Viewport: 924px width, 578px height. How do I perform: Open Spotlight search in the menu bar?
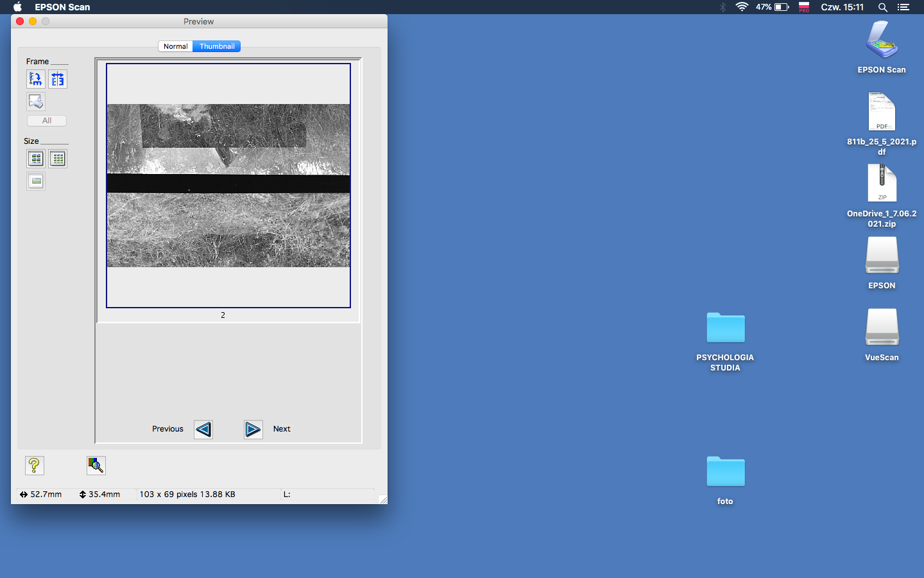coord(883,7)
